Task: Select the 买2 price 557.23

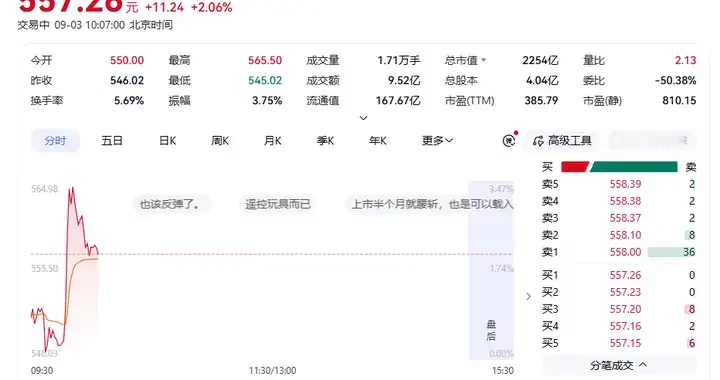Action: click(625, 292)
